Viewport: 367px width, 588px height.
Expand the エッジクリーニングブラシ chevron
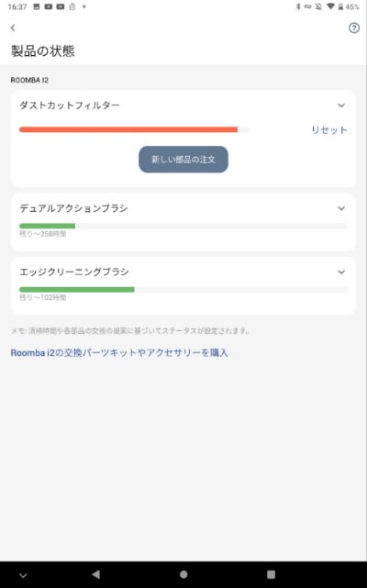tap(341, 272)
